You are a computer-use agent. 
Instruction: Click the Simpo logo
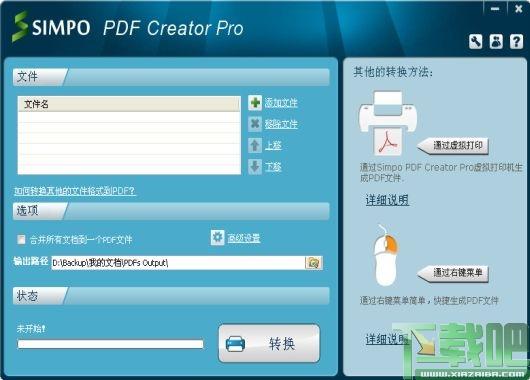click(51, 27)
